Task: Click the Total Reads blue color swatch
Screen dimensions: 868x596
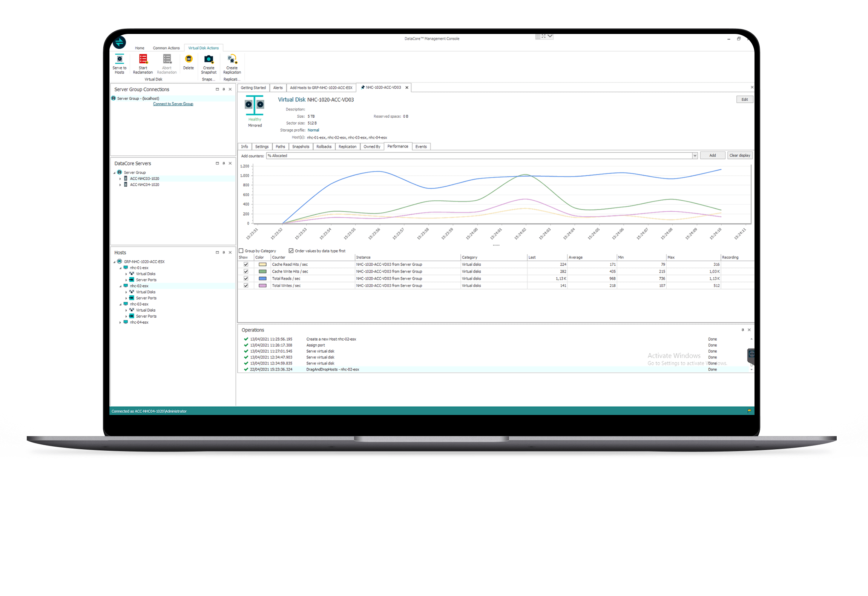Action: pos(262,278)
